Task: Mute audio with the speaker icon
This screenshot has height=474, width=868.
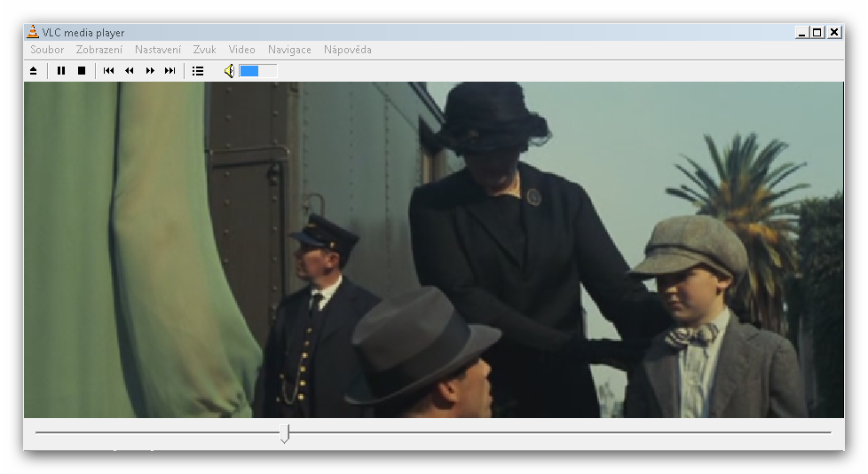Action: (229, 71)
